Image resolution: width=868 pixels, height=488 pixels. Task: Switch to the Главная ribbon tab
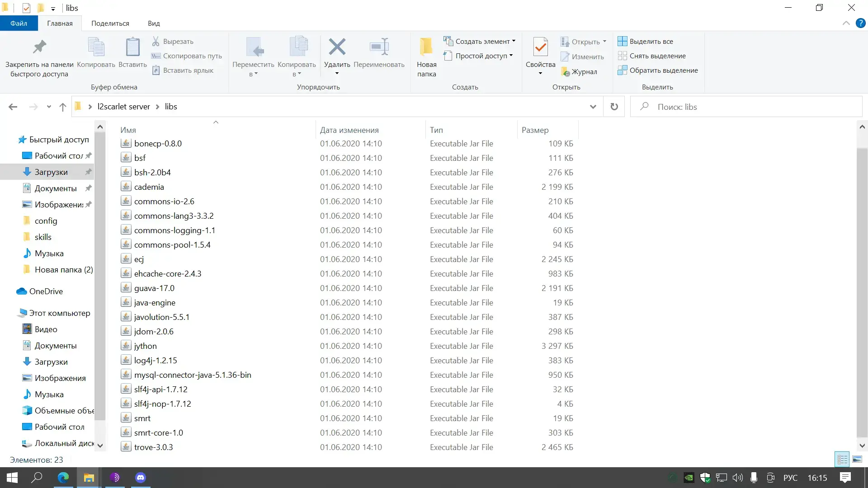pyautogui.click(x=60, y=23)
